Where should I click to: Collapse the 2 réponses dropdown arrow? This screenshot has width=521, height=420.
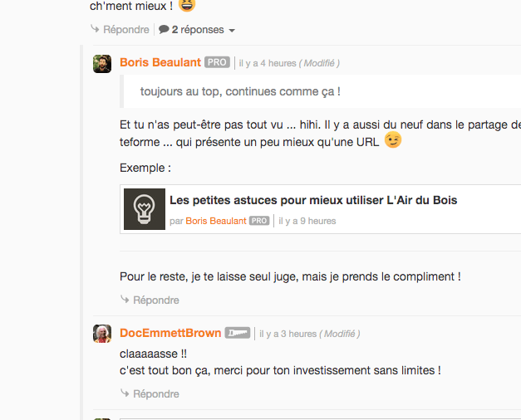[x=232, y=31]
